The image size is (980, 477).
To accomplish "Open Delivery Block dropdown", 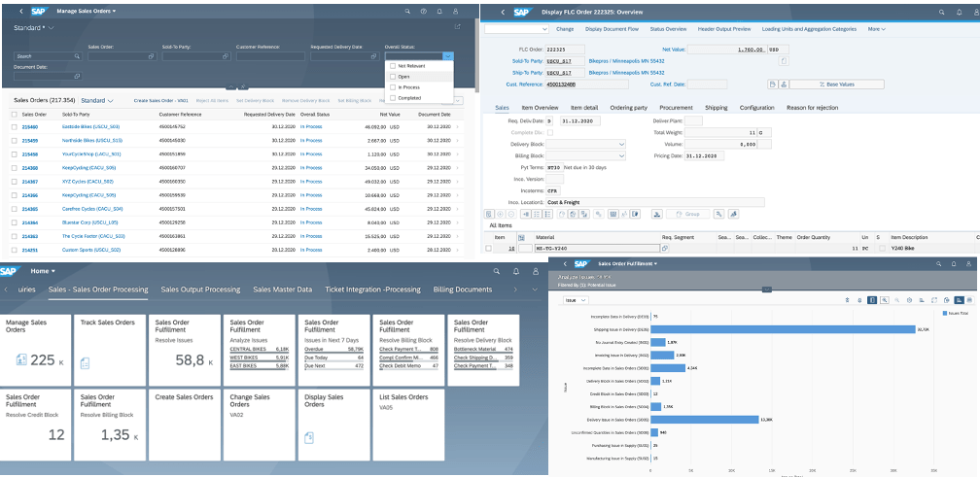I will (621, 144).
